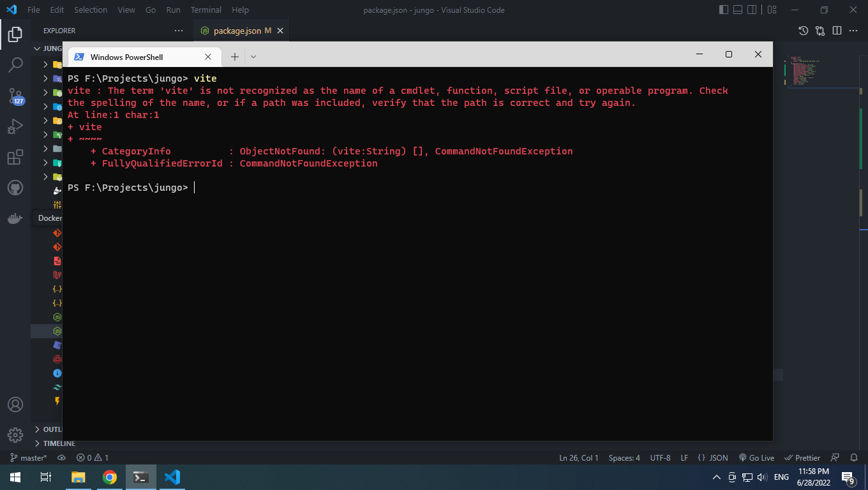The image size is (868, 490).
Task: Open Google Chrome from the taskbar
Action: 110,477
